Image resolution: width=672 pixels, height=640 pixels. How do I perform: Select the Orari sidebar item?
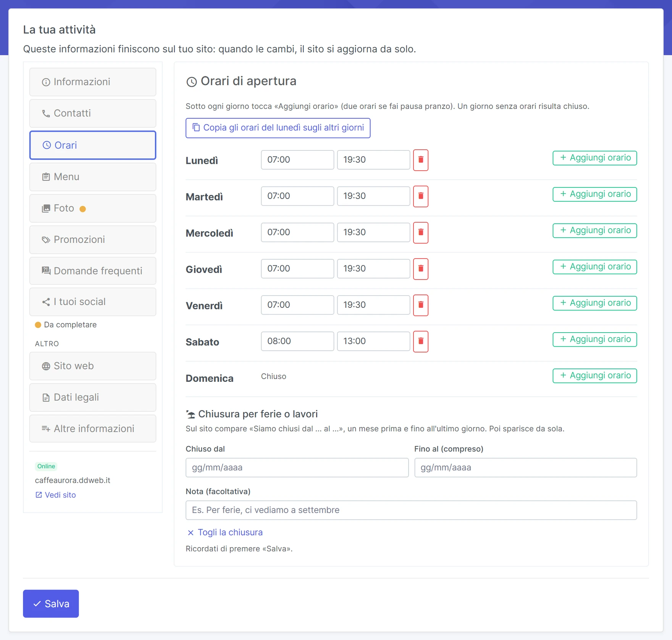[93, 145]
